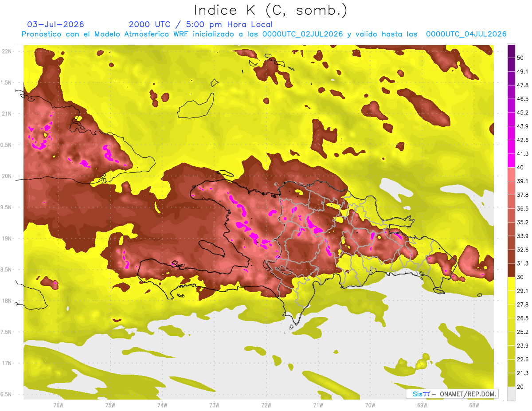Click the "76W" longitude axis label

point(58,405)
